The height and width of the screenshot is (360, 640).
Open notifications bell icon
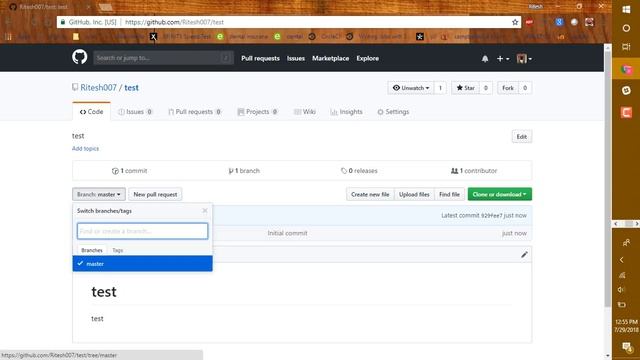(485, 59)
